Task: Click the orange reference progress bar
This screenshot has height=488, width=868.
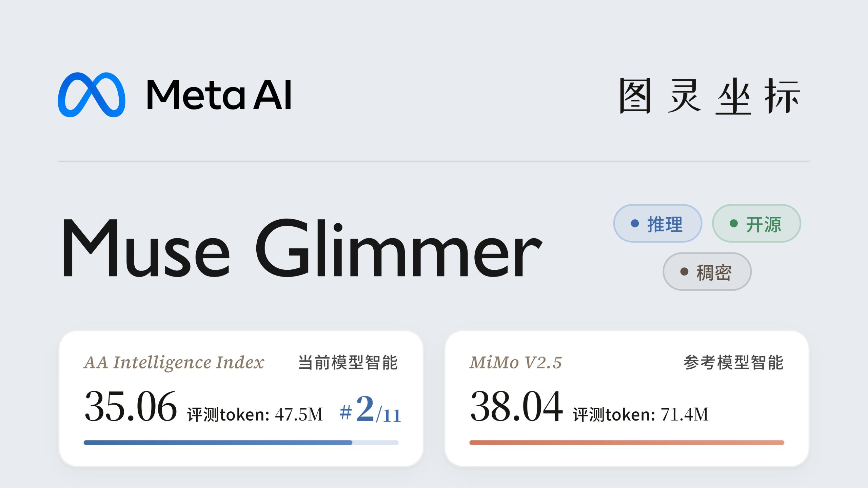Action: pos(627,443)
